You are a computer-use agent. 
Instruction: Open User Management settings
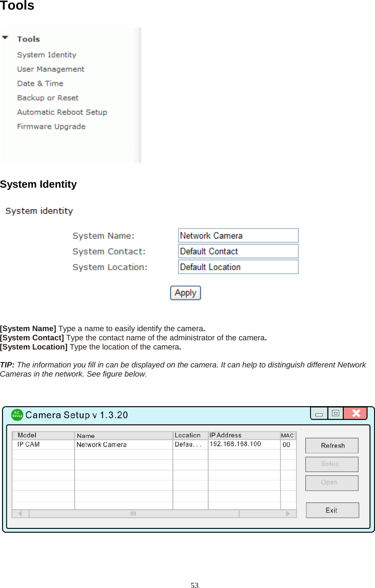[50, 69]
